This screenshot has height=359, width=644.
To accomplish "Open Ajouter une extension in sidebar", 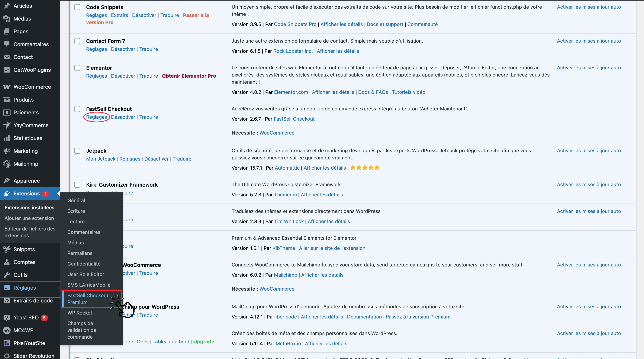I will [x=29, y=218].
